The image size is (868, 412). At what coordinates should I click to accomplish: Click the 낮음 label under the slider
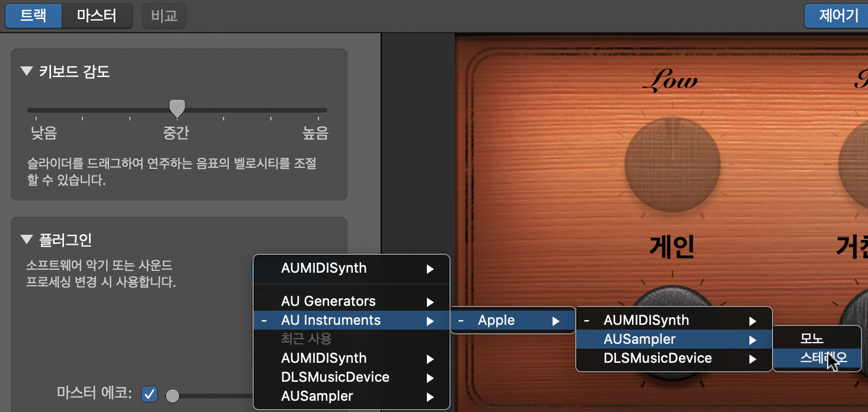(44, 133)
